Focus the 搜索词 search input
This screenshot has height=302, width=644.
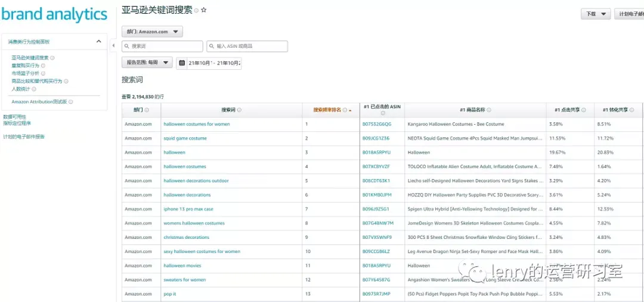tap(162, 47)
